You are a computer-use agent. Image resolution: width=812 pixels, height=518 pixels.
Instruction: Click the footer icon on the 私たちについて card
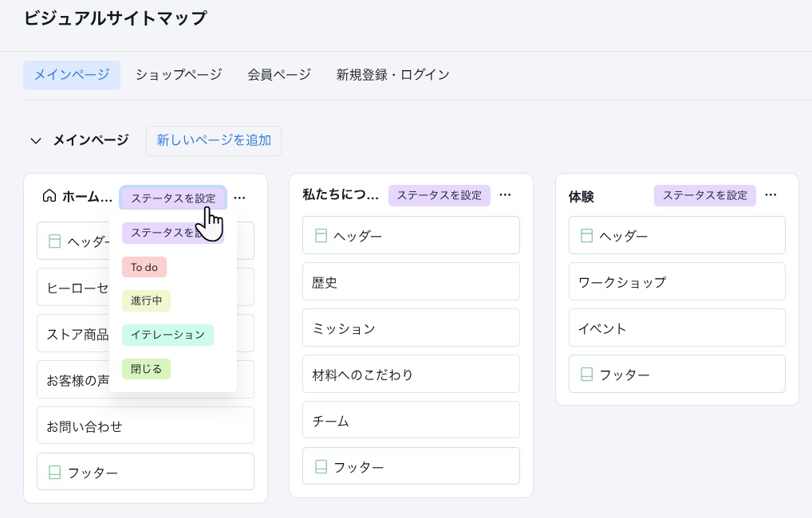pyautogui.click(x=321, y=467)
